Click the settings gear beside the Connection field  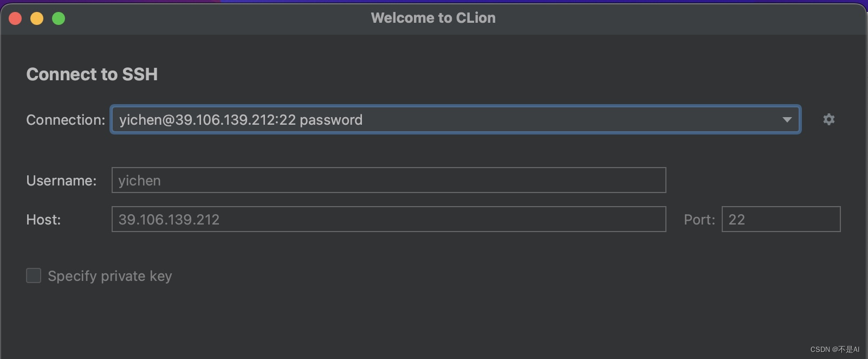click(x=828, y=119)
